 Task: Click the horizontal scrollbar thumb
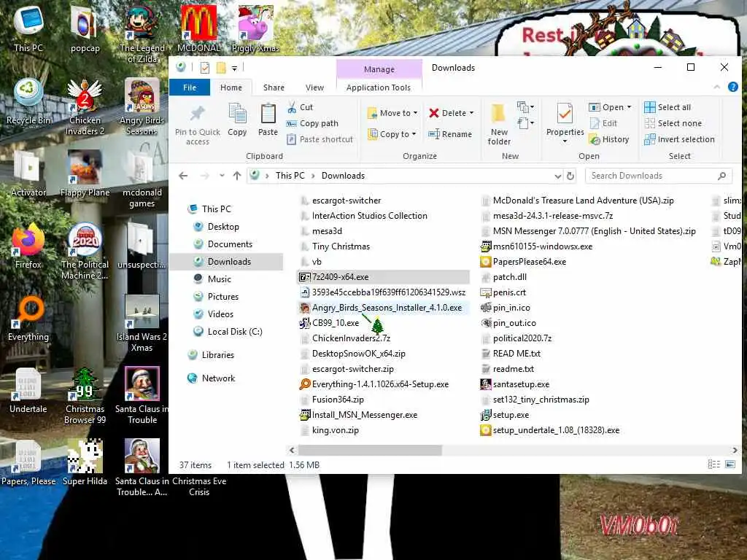point(370,450)
